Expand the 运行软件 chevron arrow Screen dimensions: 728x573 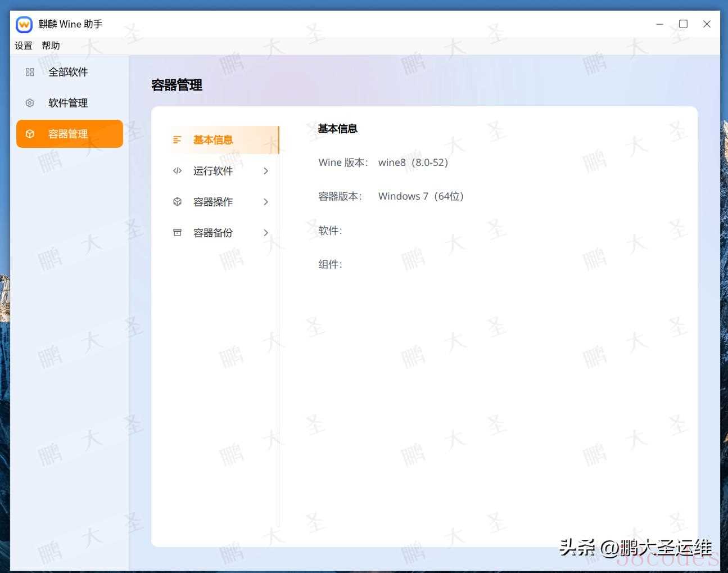[x=266, y=171]
